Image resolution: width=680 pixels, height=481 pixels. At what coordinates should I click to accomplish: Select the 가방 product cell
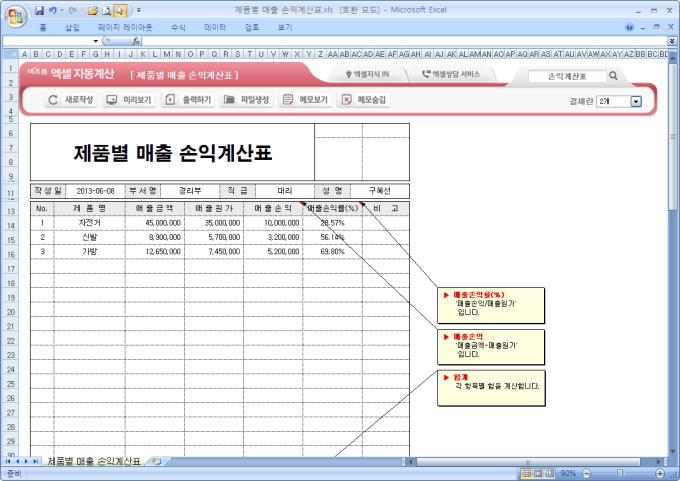[89, 252]
